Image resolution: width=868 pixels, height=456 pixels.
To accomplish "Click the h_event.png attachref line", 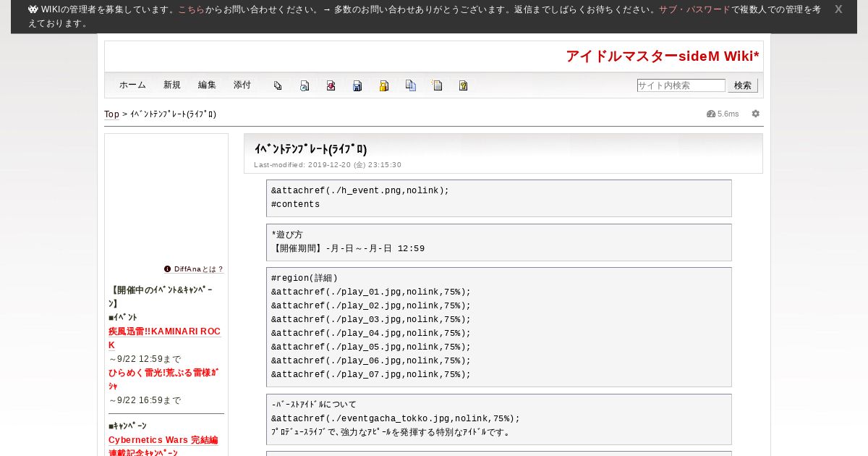I will (x=360, y=191).
